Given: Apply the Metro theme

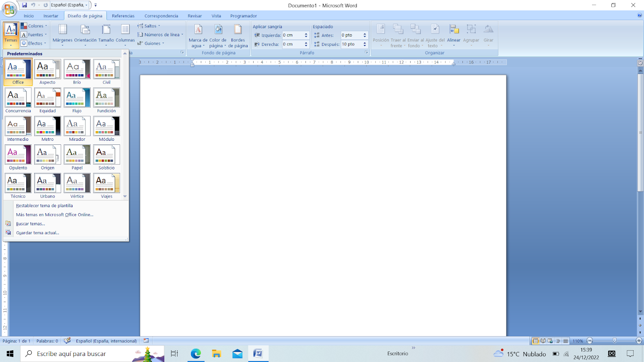Looking at the screenshot, I should pyautogui.click(x=47, y=129).
